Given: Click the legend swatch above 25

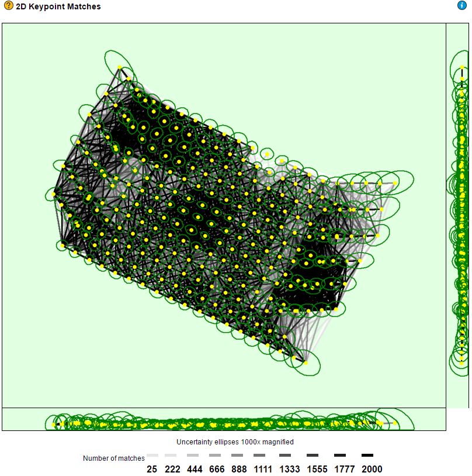Looking at the screenshot, I should click(x=152, y=455).
